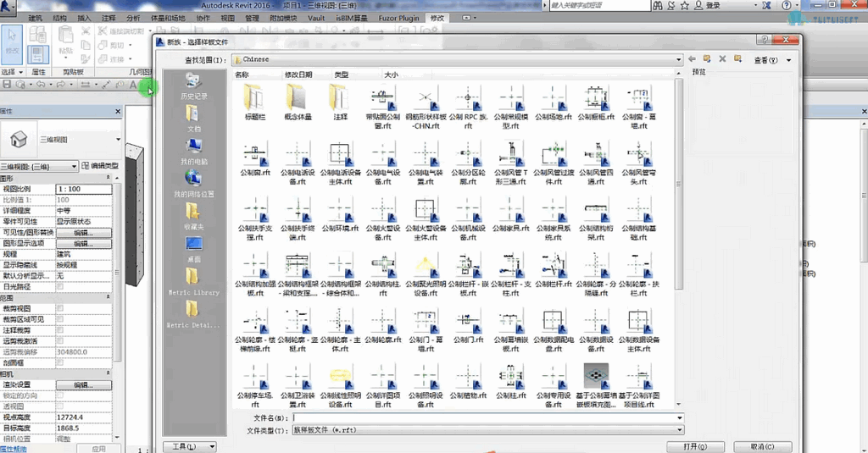868x453 pixels.
Task: Open the 文件类型 file type dropdown
Action: click(x=679, y=430)
